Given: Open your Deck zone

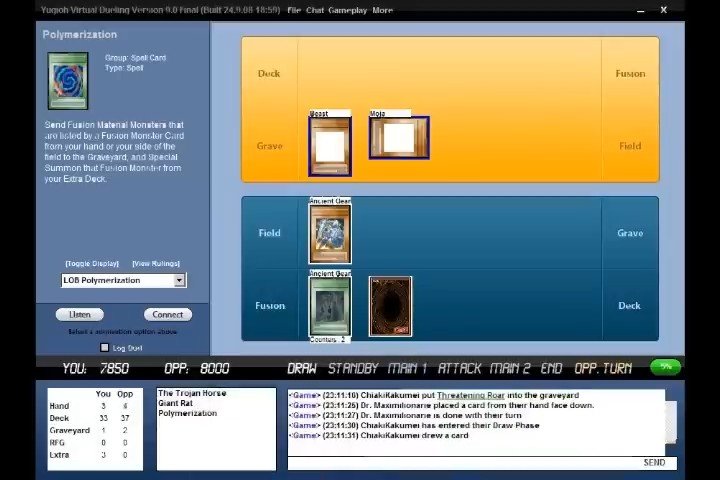Looking at the screenshot, I should pyautogui.click(x=629, y=306).
